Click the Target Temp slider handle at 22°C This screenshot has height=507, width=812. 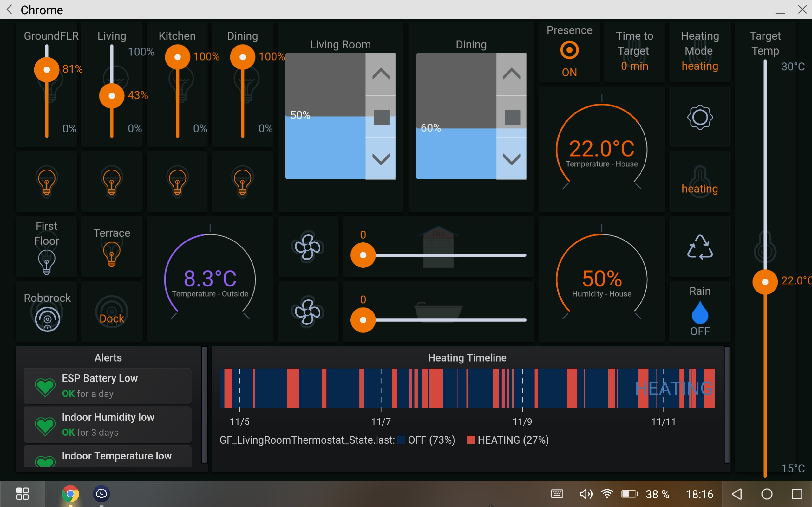[x=765, y=282]
